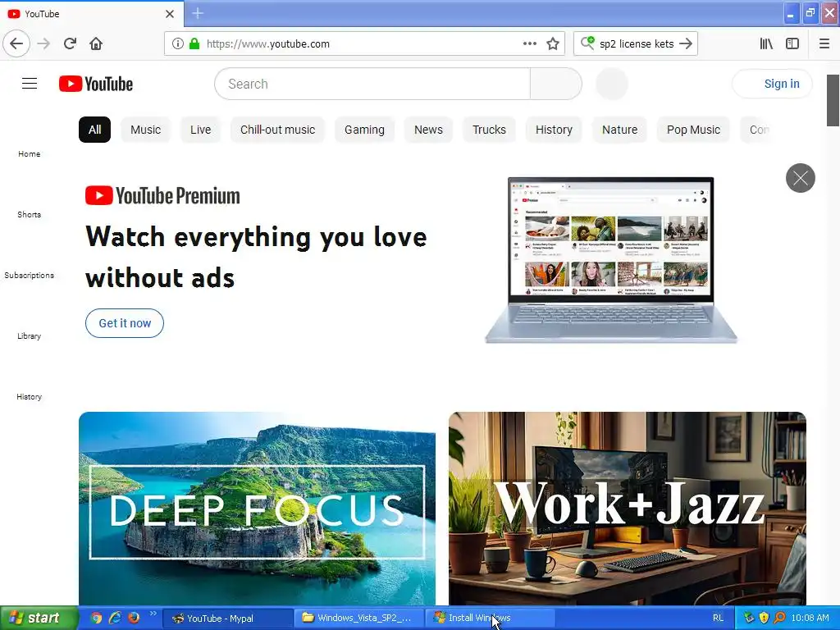The height and width of the screenshot is (630, 840).
Task: Open Home in YouTube sidebar
Action: 29,153
